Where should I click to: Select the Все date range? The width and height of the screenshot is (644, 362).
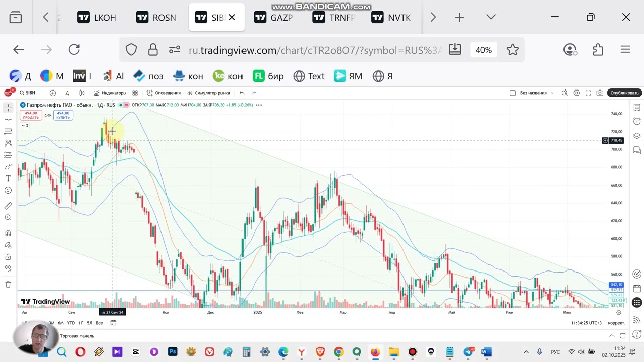[99, 323]
